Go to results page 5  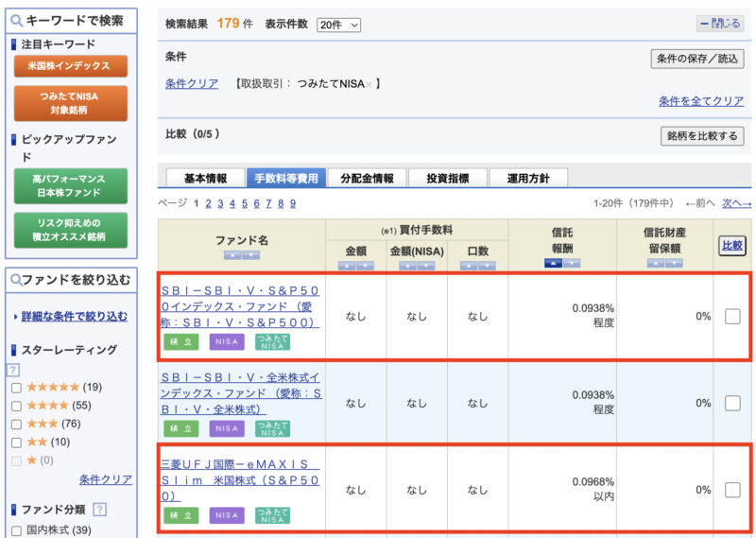tap(245, 203)
